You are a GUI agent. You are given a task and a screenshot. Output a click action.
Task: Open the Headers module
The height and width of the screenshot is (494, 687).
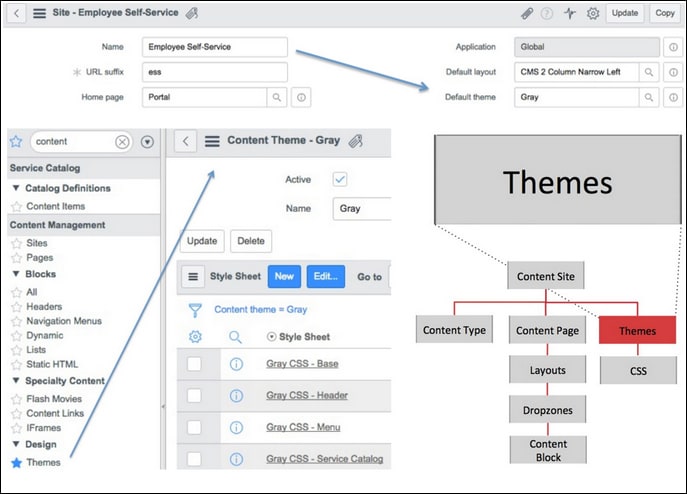click(44, 306)
